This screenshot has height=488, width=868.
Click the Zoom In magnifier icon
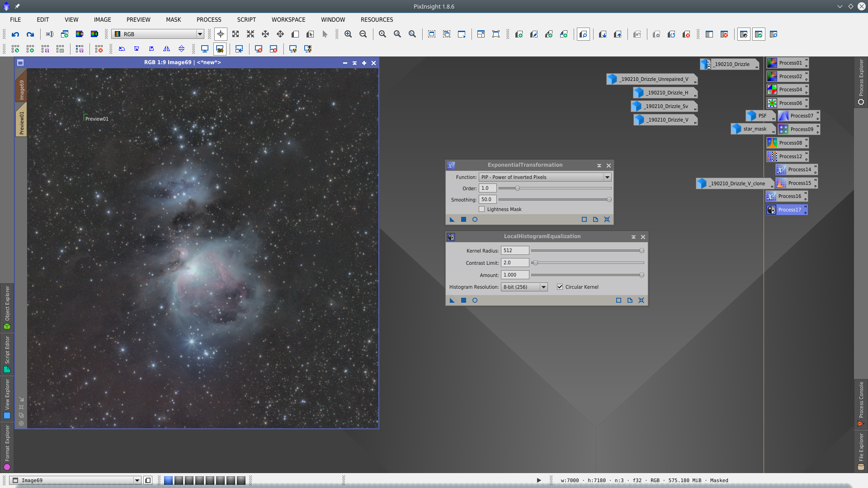pos(348,34)
